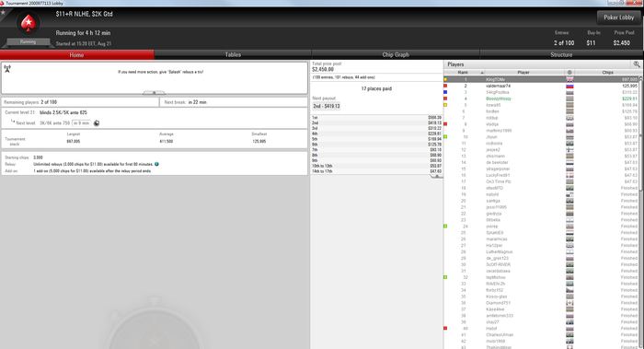This screenshot has height=349, width=644.
Task: Select player fordlen in the list
Action: click(x=541, y=111)
